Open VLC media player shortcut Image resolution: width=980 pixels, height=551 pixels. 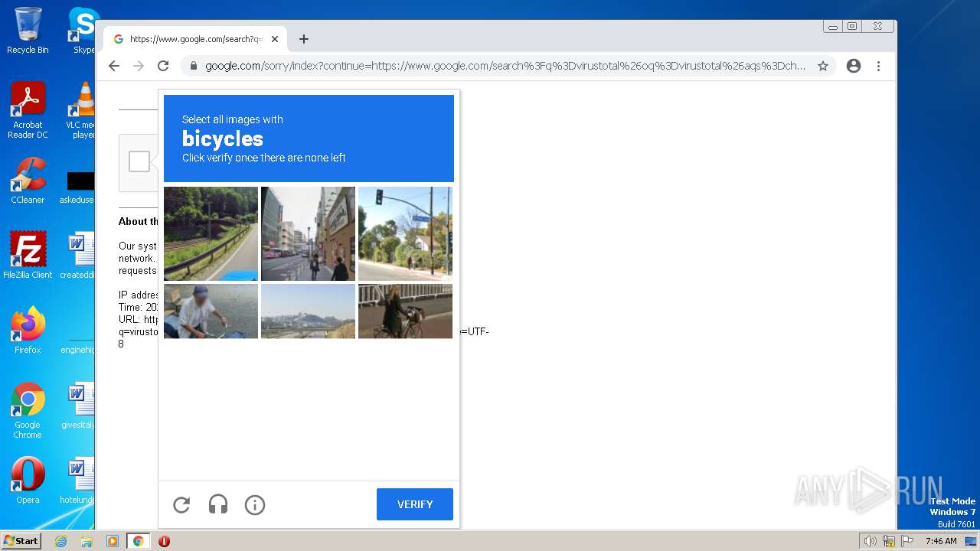(81, 110)
